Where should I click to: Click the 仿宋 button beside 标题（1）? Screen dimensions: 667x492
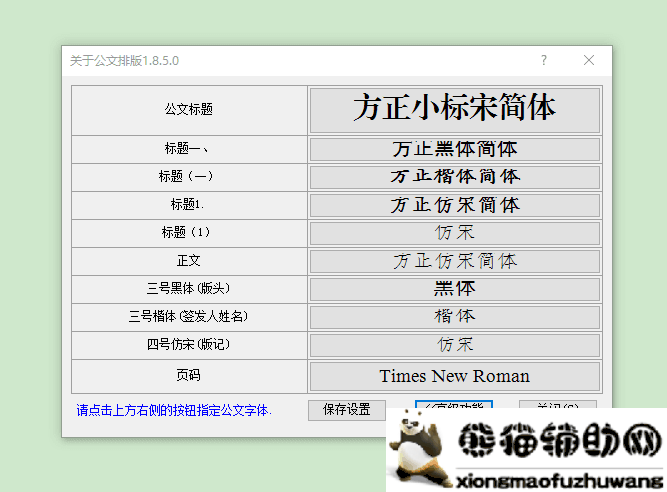coord(454,233)
